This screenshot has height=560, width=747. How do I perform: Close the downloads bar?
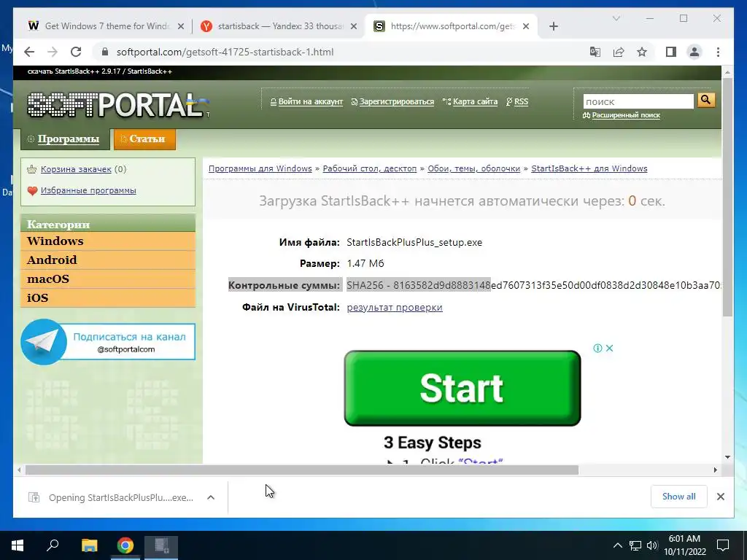pyautogui.click(x=720, y=497)
